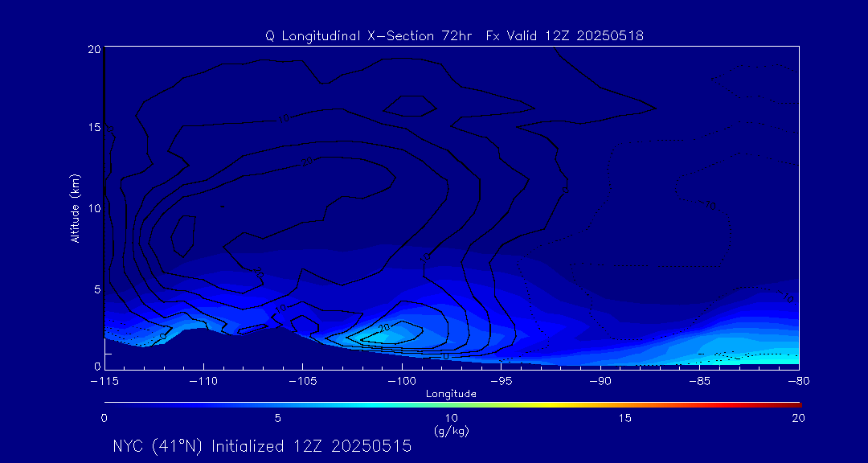Select the dotted contour label 10 near -85 longitude
Image resolution: width=868 pixels, height=463 pixels.
[710, 207]
